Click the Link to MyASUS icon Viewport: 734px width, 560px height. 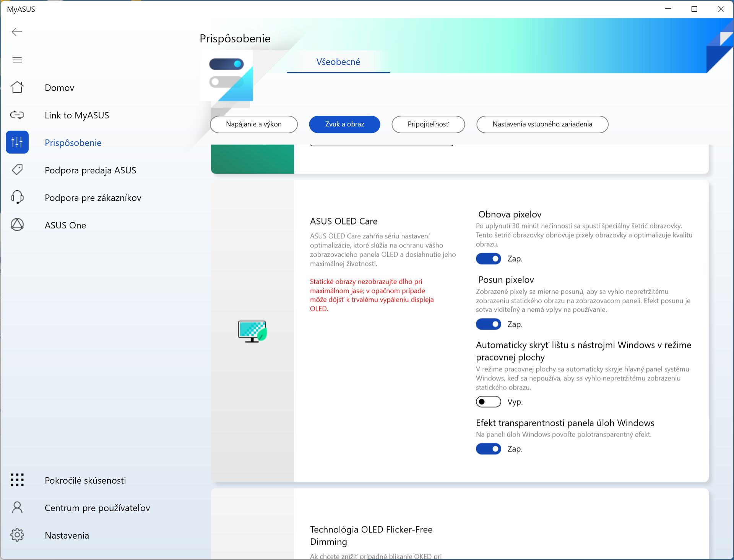[17, 115]
